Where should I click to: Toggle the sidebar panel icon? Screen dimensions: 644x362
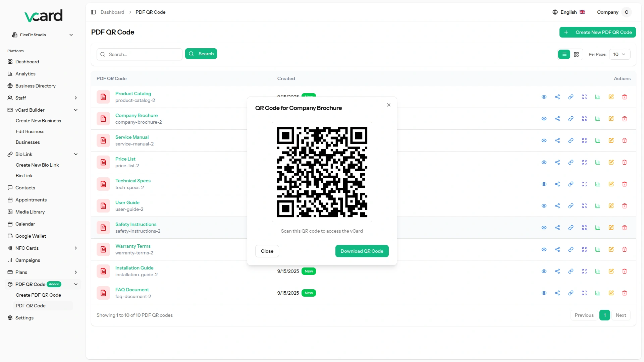point(93,12)
